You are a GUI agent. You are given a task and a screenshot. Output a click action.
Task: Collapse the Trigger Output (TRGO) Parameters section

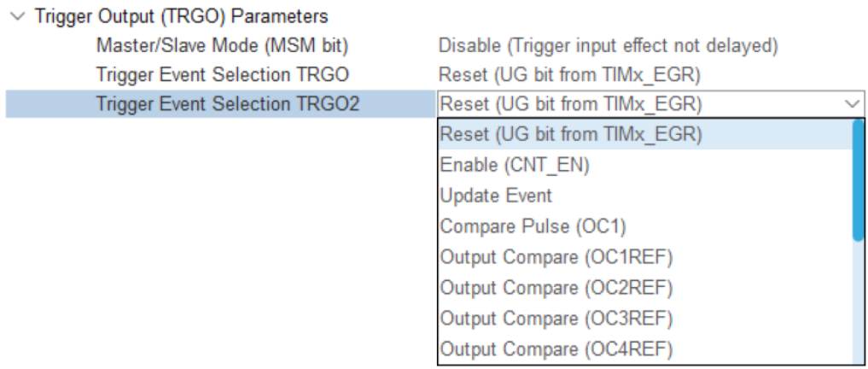tap(20, 18)
